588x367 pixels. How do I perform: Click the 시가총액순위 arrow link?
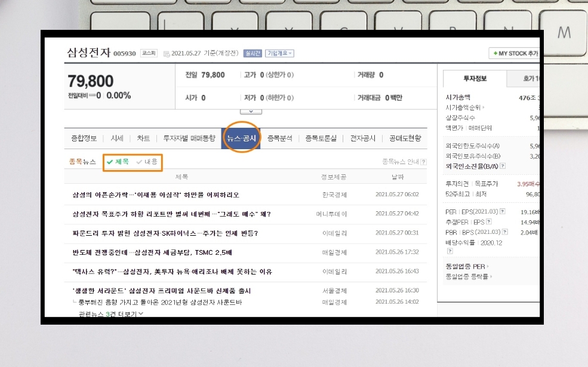click(465, 107)
